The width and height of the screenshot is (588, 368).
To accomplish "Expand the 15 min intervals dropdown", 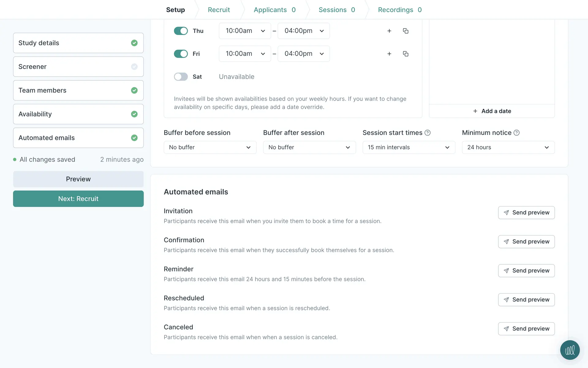I will [409, 148].
